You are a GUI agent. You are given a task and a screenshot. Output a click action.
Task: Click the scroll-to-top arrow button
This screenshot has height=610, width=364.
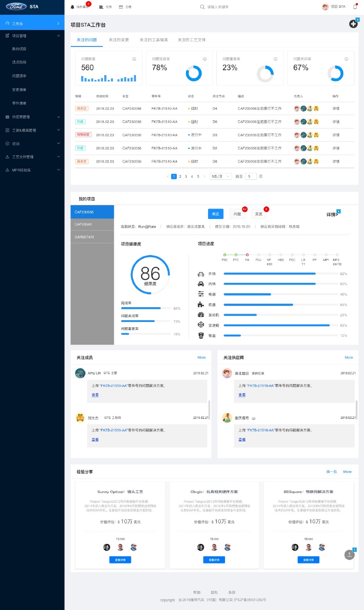350,555
